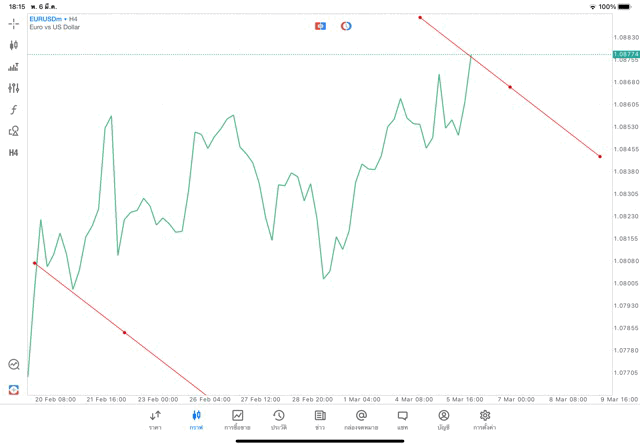Switch to the ราคา (Quotes) tab

point(155,420)
